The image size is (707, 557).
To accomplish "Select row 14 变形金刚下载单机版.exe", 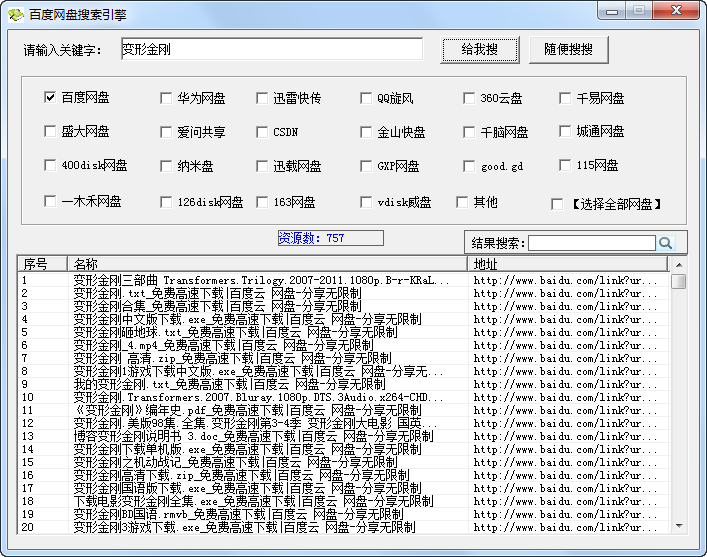I will [x=343, y=449].
